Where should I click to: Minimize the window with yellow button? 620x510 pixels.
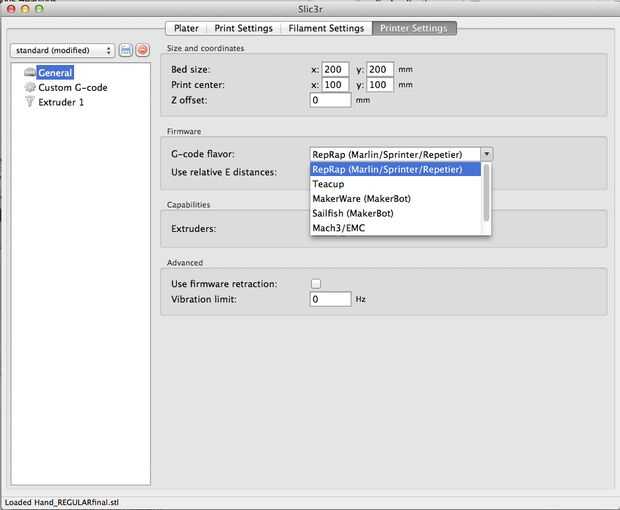25,9
